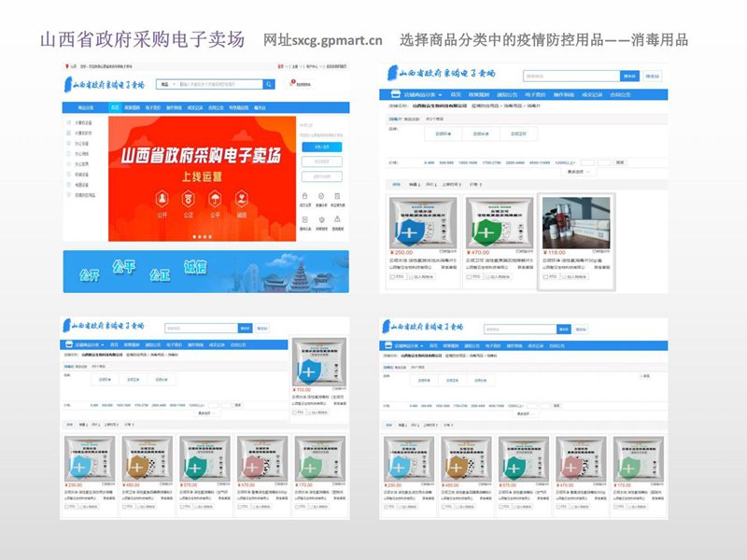Click the 公正 icon on the red banner
Viewport: 747px width, 560px height.
(190, 198)
